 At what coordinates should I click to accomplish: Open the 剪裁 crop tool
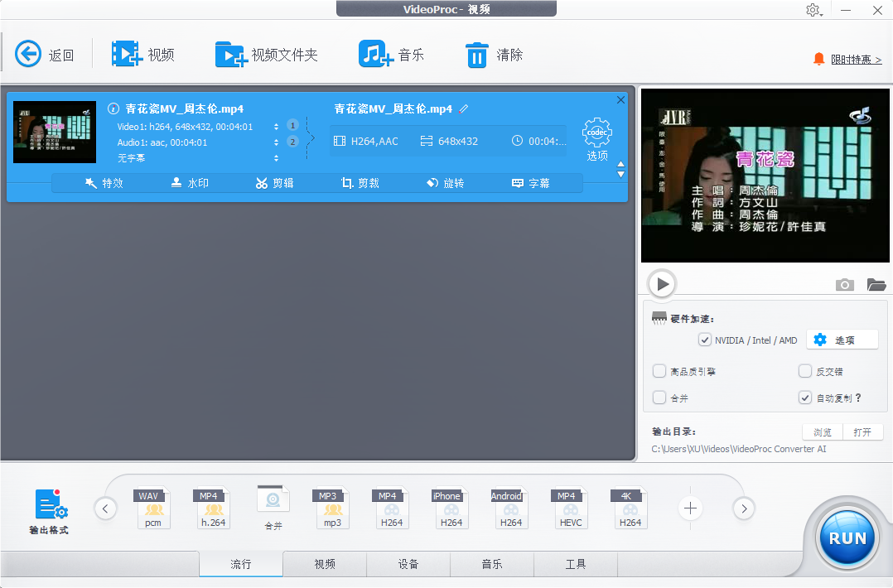point(360,183)
